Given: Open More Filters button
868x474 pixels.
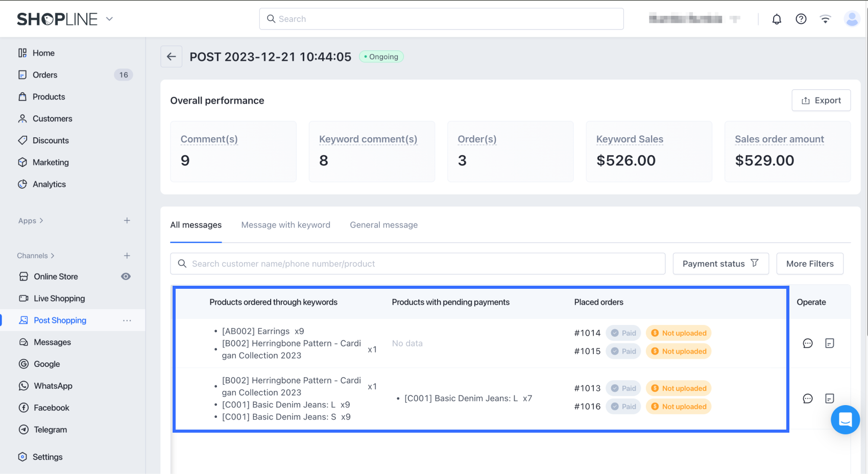Looking at the screenshot, I should 809,264.
